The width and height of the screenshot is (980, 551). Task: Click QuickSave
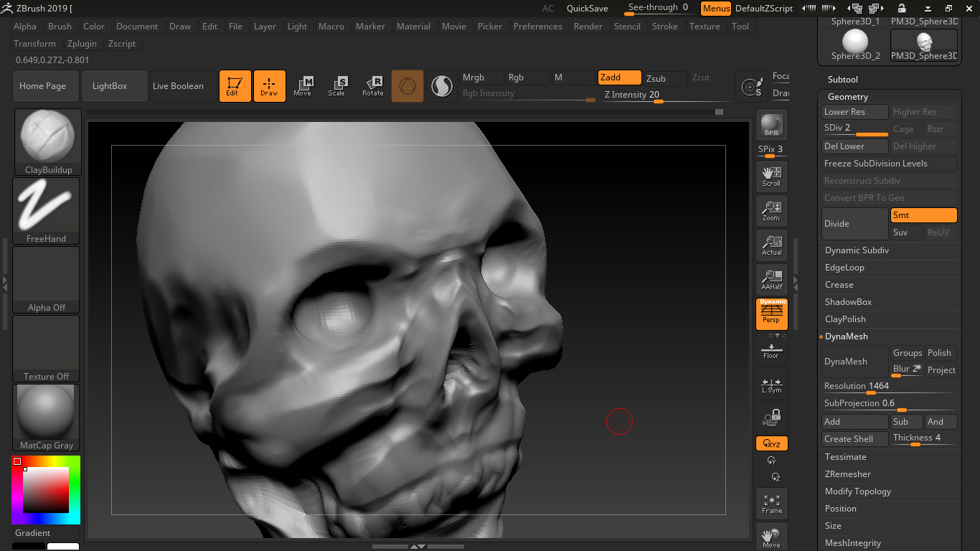[x=588, y=9]
